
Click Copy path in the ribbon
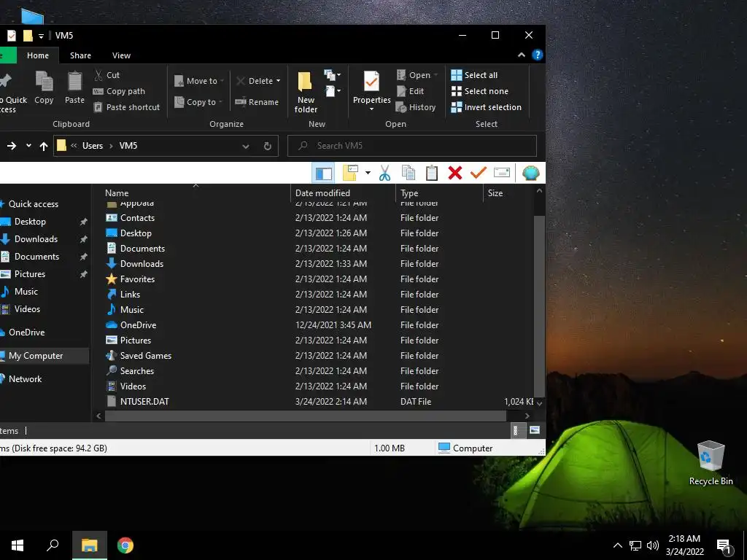(x=119, y=91)
